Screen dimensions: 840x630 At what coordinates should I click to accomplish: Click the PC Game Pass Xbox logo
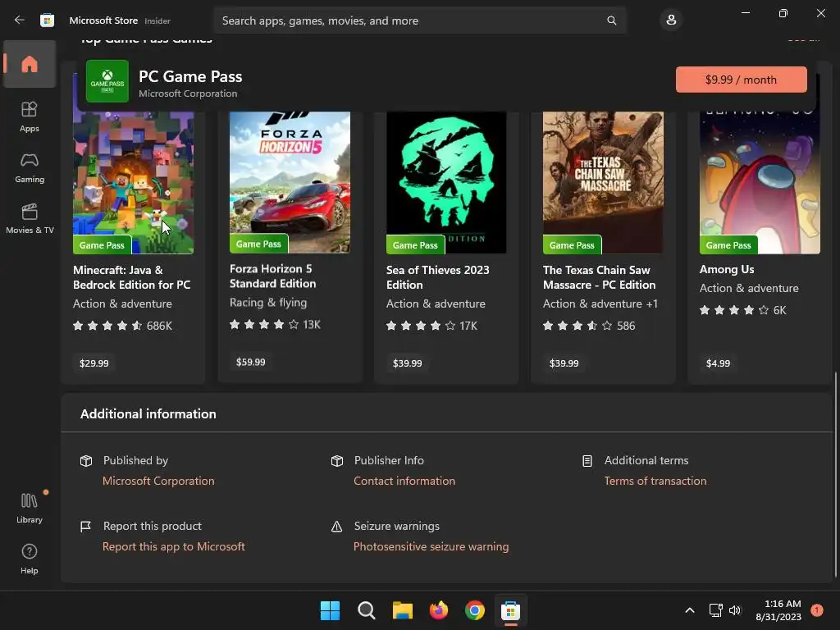point(107,81)
